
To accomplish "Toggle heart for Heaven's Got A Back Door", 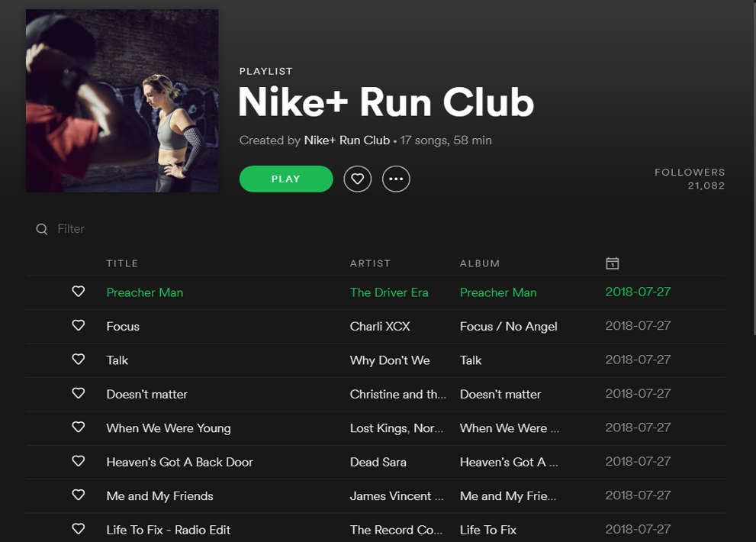I will tap(78, 461).
